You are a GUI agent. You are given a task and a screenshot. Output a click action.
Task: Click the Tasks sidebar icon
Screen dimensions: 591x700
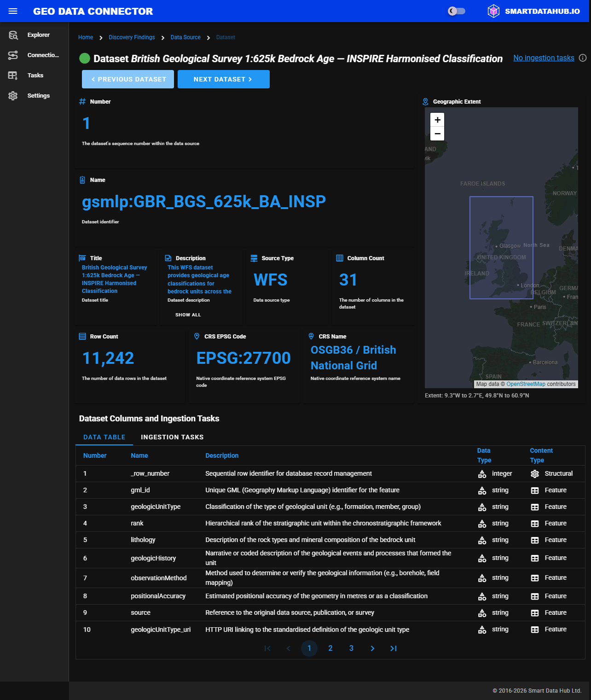pyautogui.click(x=13, y=76)
